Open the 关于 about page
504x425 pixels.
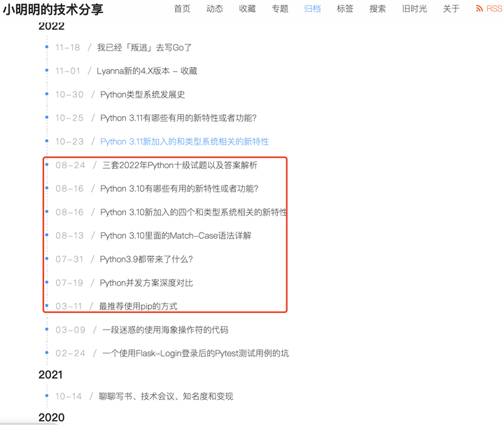(x=451, y=8)
